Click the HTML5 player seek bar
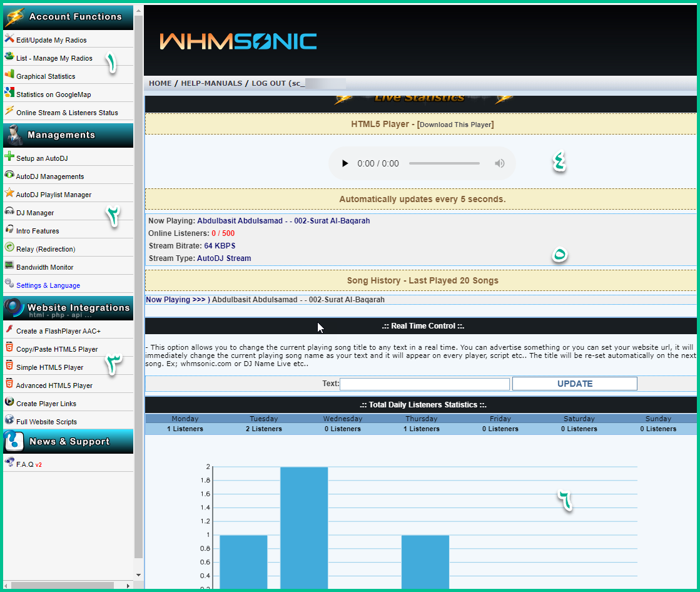 coord(444,163)
